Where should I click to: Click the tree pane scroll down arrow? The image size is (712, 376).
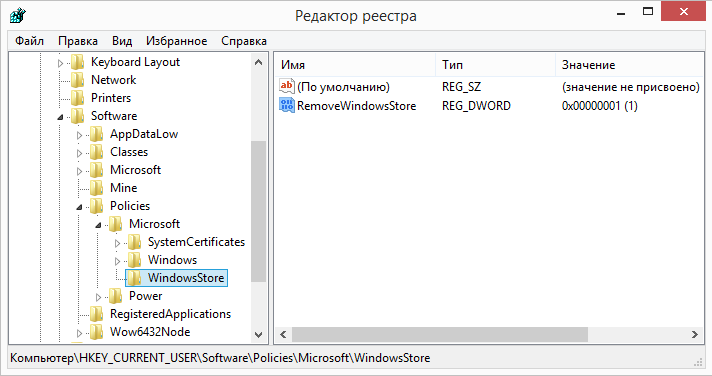pyautogui.click(x=258, y=335)
